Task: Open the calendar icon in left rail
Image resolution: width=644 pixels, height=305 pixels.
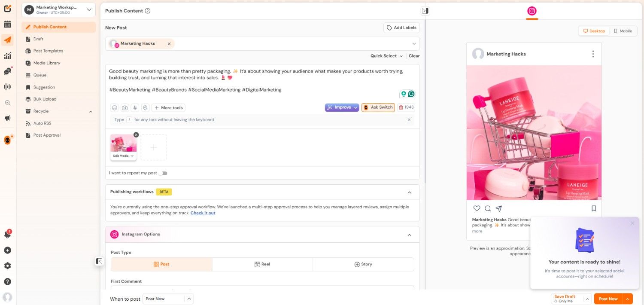Action: pyautogui.click(x=7, y=24)
